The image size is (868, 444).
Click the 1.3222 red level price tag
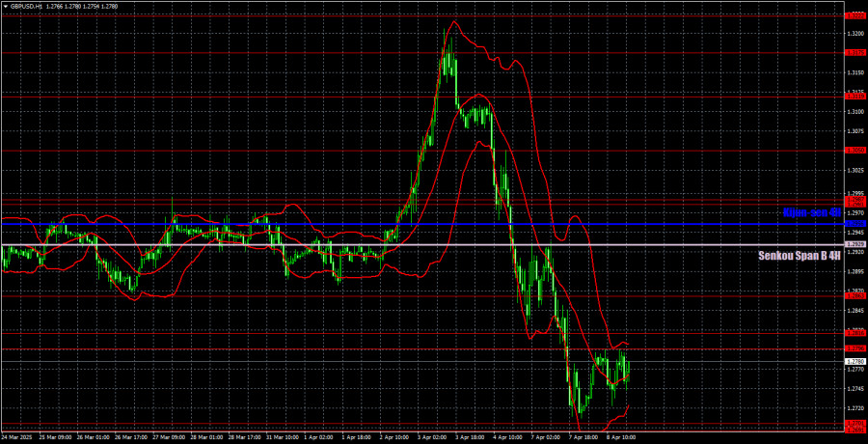855,16
